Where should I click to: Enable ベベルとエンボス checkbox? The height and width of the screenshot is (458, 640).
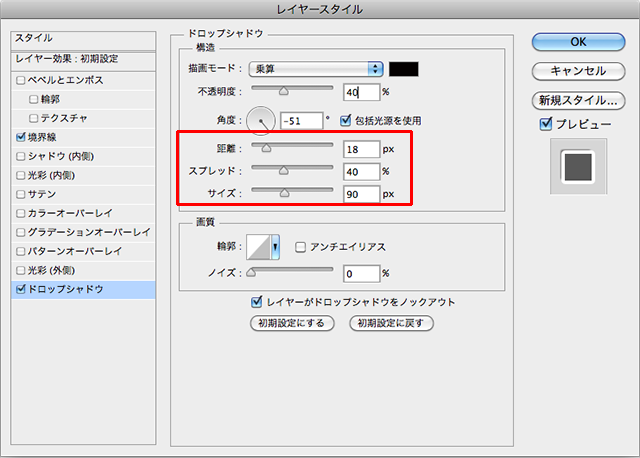tap(20, 80)
